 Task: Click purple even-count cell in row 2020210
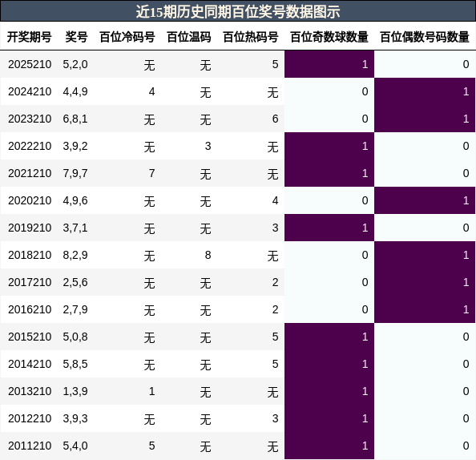click(x=425, y=200)
